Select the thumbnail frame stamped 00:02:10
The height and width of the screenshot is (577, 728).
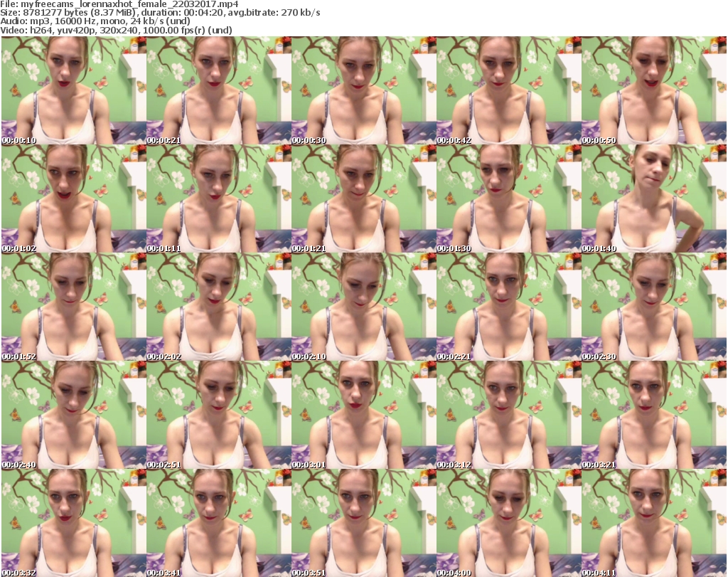tap(363, 307)
